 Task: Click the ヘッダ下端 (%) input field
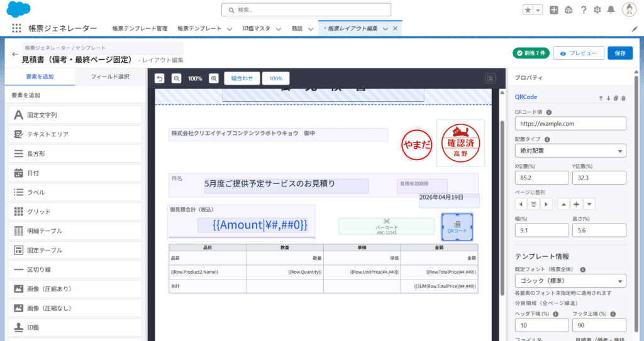[541, 325]
